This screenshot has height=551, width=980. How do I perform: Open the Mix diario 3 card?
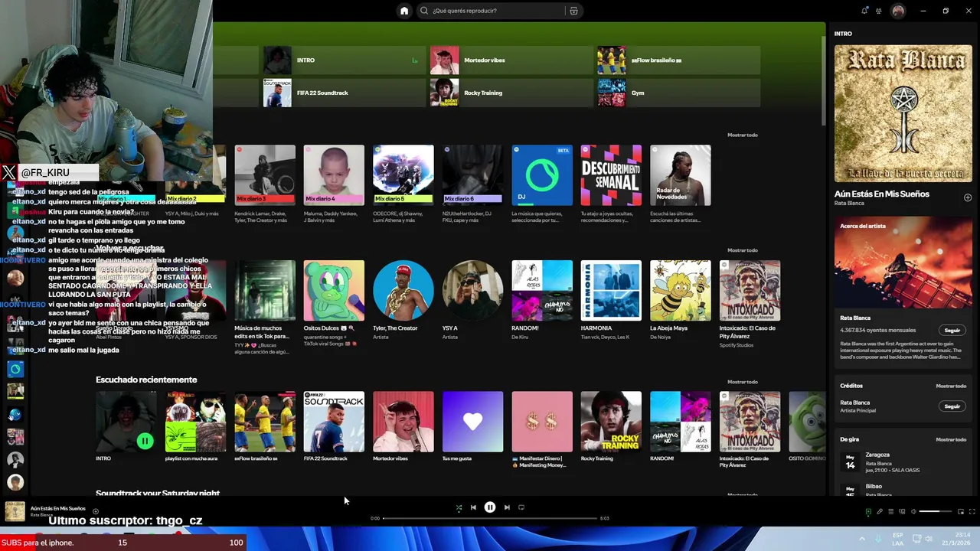click(265, 184)
